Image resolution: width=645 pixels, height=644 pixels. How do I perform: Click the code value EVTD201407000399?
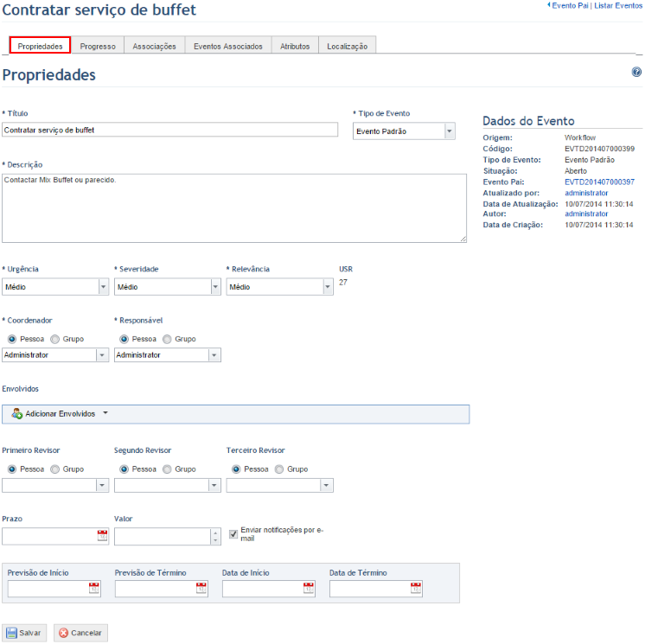(x=599, y=149)
